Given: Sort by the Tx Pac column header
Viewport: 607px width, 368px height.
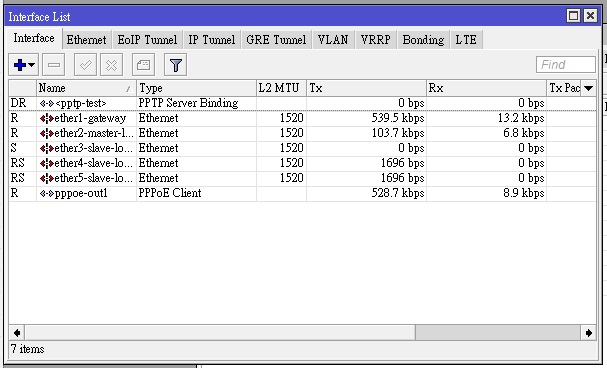Looking at the screenshot, I should point(564,88).
